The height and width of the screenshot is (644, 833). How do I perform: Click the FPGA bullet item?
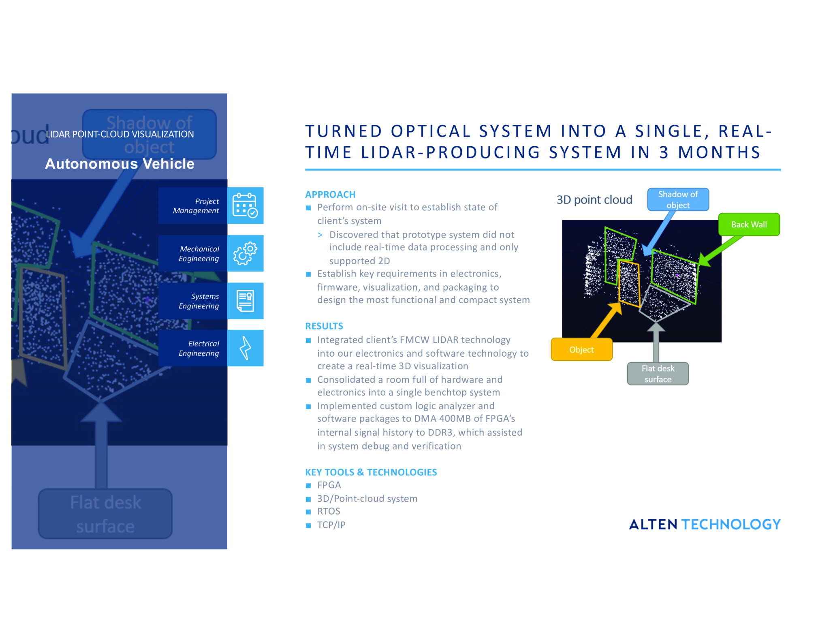[329, 485]
